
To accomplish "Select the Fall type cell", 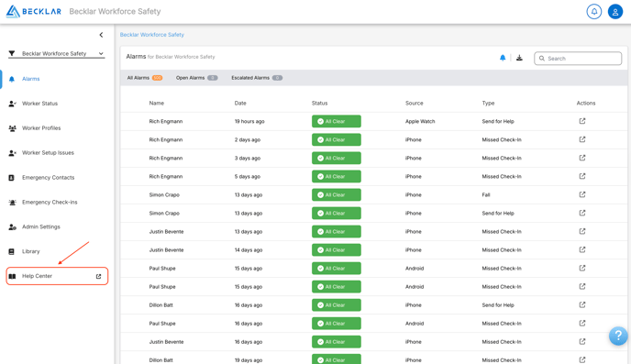I will coord(486,194).
